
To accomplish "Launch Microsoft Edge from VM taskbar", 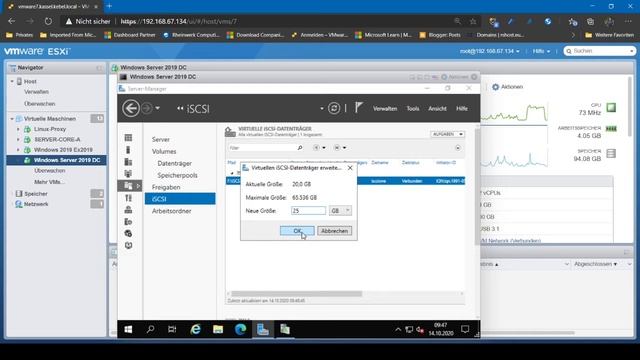I will pos(240,329).
